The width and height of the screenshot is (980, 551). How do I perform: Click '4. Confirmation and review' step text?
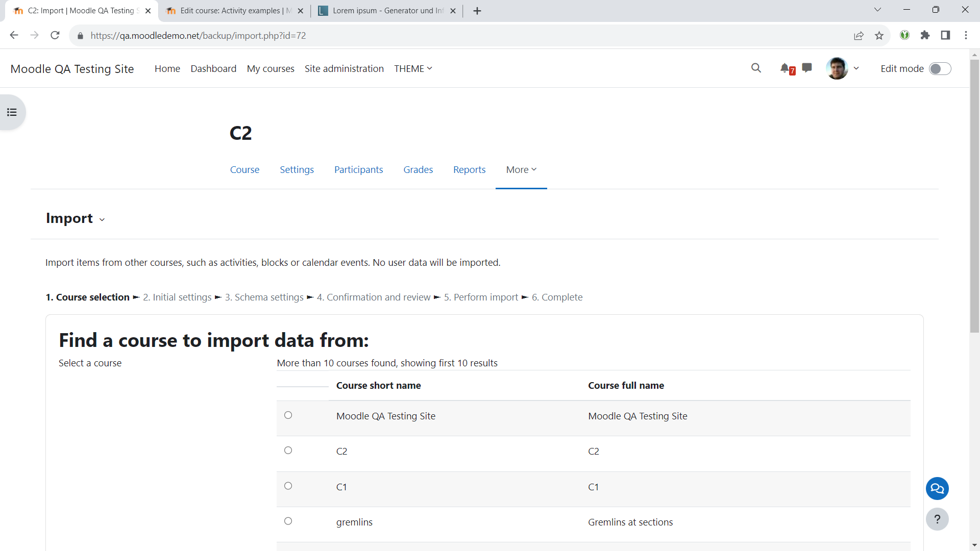coord(374,297)
